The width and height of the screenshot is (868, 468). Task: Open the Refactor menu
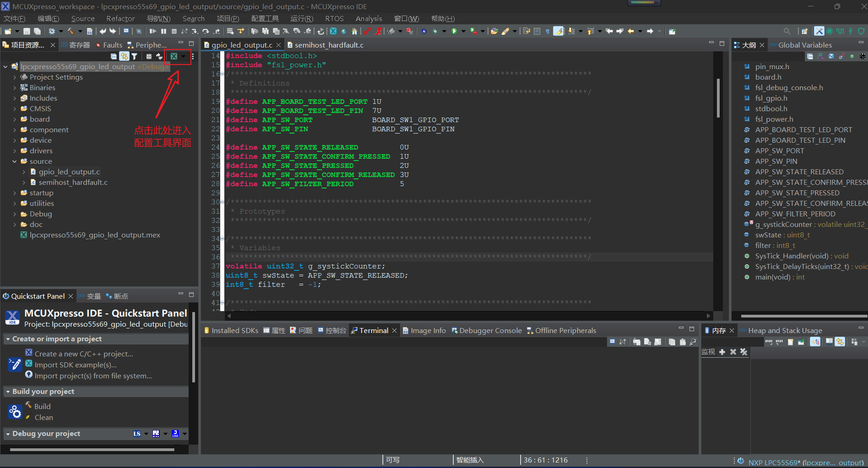[120, 19]
